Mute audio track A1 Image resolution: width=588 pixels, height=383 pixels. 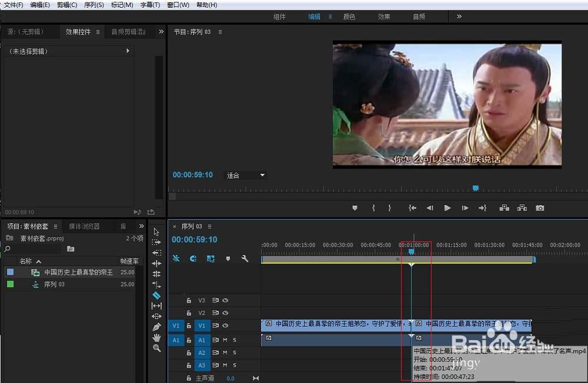tap(225, 340)
